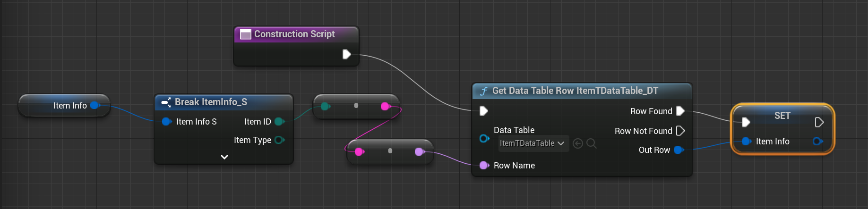Image resolution: width=868 pixels, height=209 pixels.
Task: Select the Break ItemInfo_S node header
Action: 224,102
